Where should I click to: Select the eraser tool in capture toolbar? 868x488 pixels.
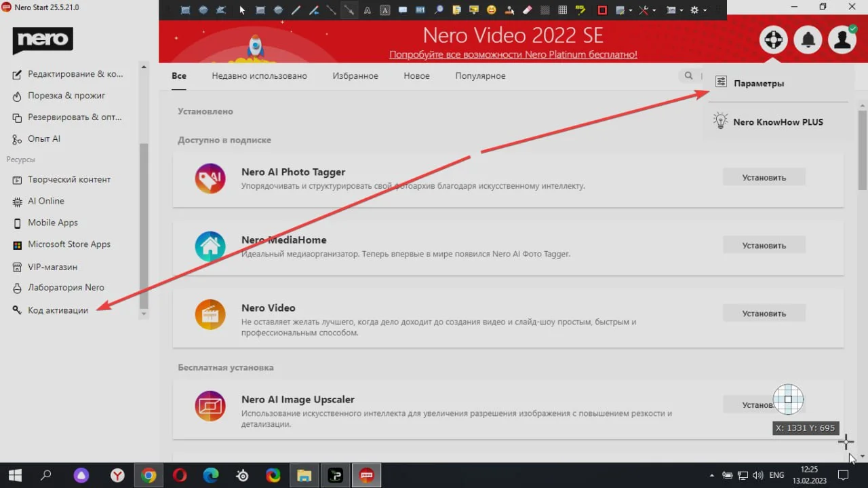[527, 10]
